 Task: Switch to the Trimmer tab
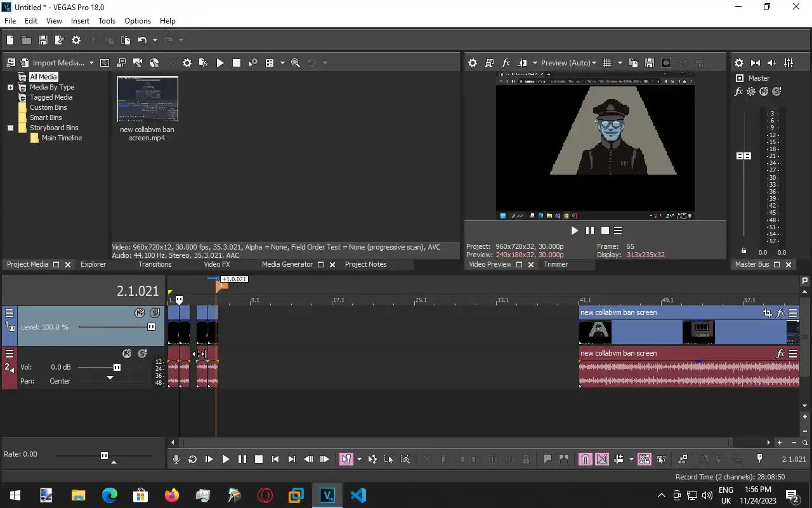point(556,264)
